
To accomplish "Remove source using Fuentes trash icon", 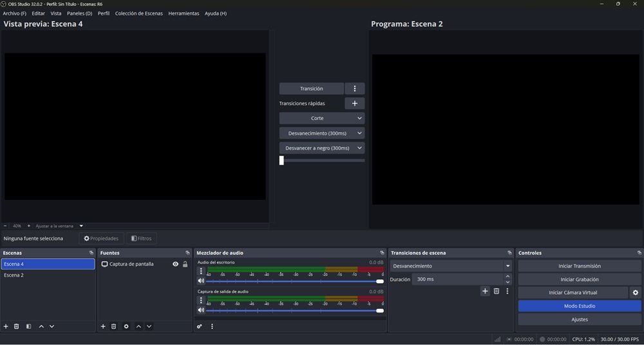I will [x=114, y=326].
